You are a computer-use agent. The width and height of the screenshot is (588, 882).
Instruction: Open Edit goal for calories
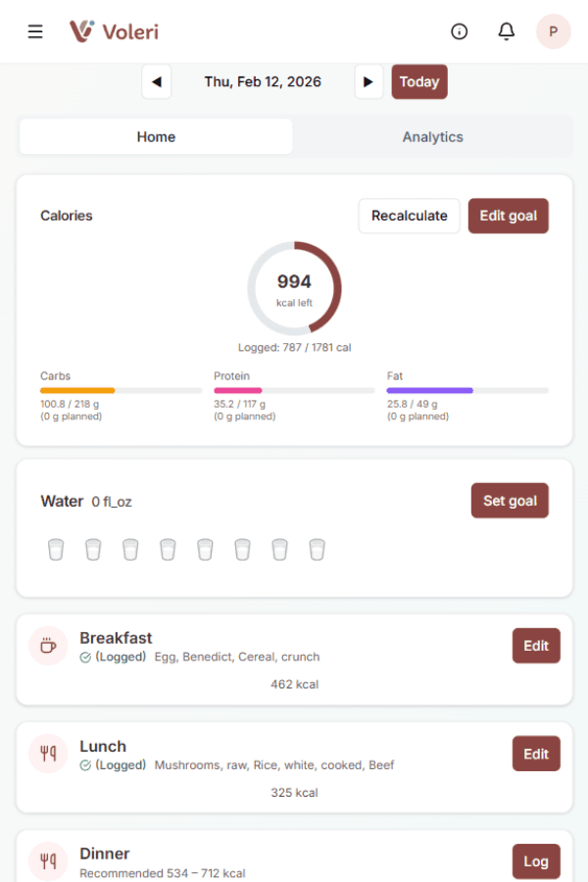click(509, 216)
